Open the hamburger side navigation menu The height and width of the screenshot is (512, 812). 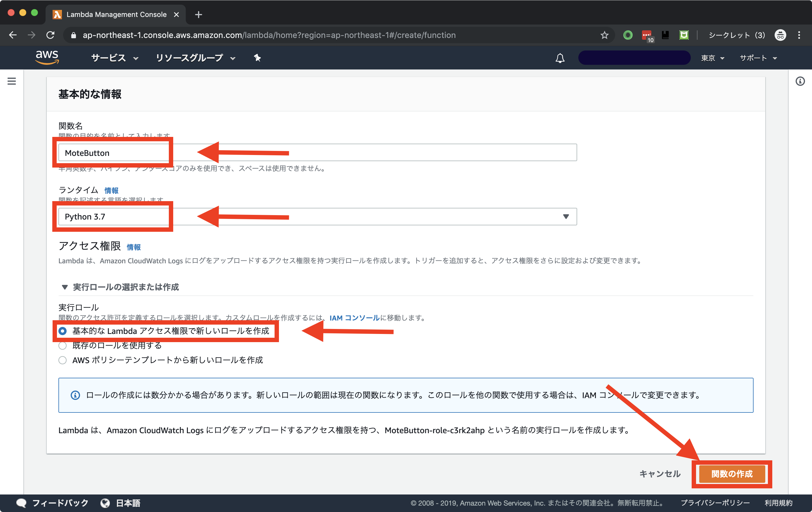12,81
